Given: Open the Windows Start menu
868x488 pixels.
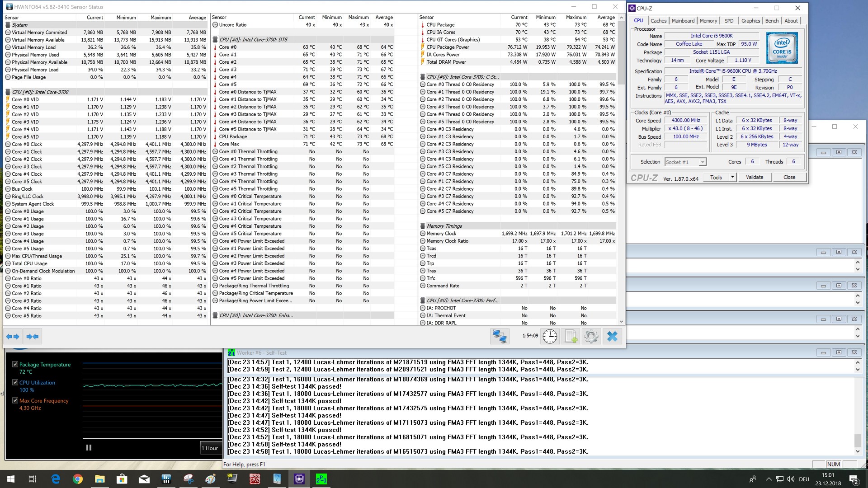Looking at the screenshot, I should (x=11, y=479).
